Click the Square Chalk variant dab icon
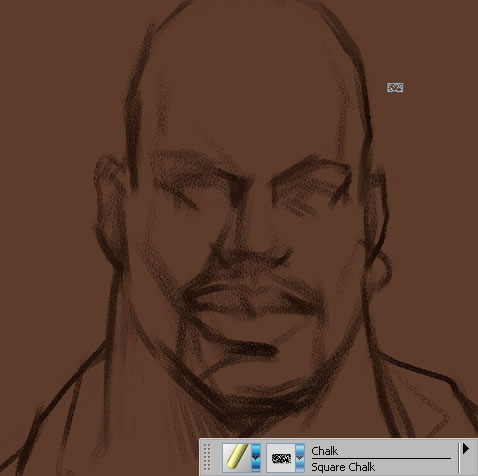 tap(281, 457)
